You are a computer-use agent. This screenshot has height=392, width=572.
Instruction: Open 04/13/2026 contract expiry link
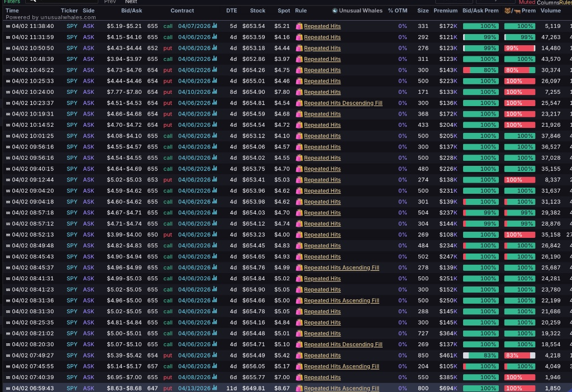pos(194,388)
